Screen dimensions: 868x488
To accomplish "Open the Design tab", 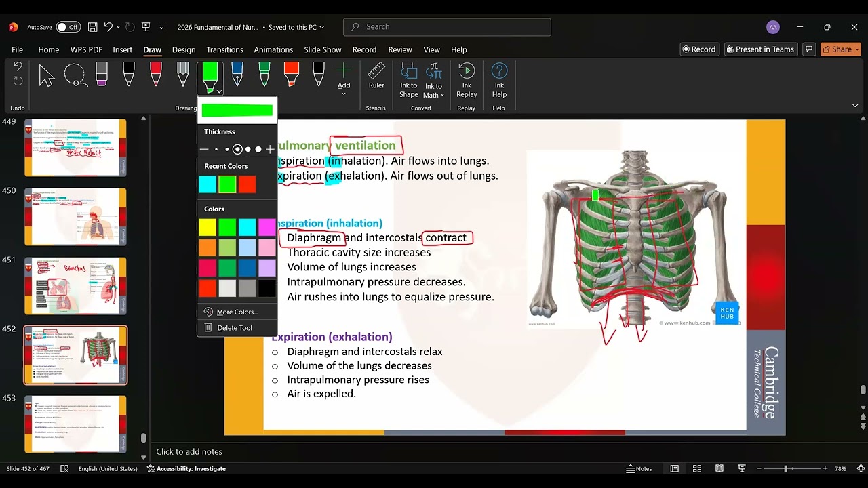I will [x=184, y=49].
